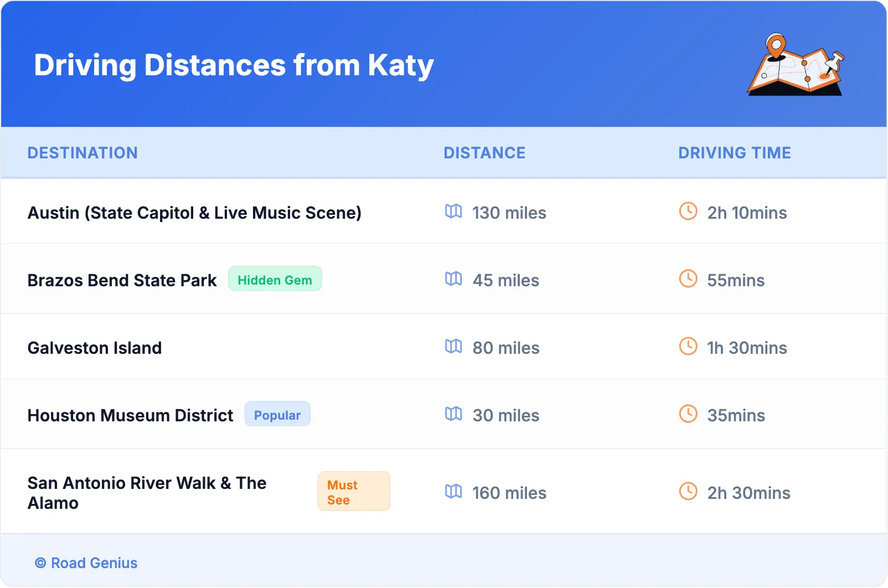Click the 55mins driving time

[x=736, y=280]
